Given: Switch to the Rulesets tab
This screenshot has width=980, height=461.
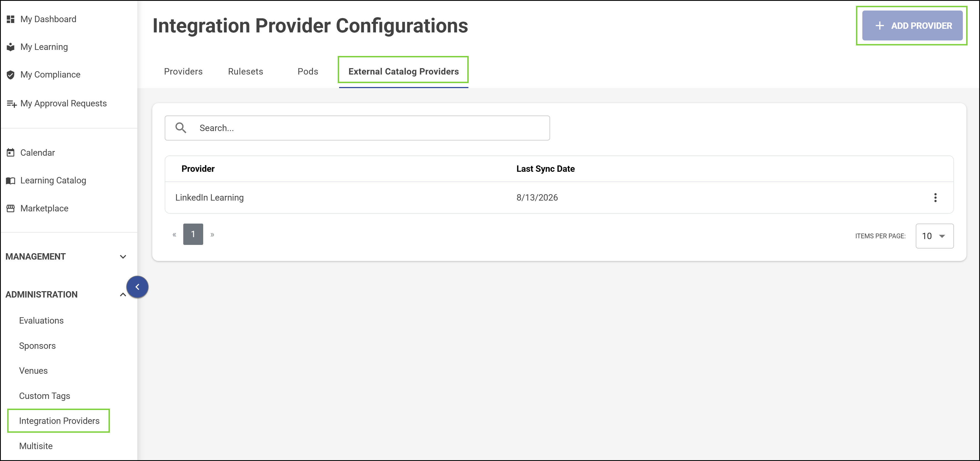Looking at the screenshot, I should coord(245,71).
